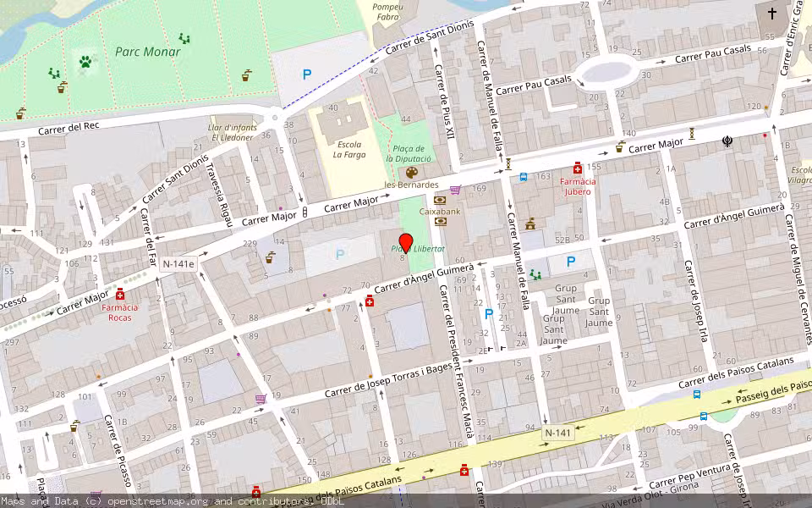Viewport: 812px width, 508px height.
Task: Click the parking icon beside Carrer de Sant Dionís
Action: point(307,75)
